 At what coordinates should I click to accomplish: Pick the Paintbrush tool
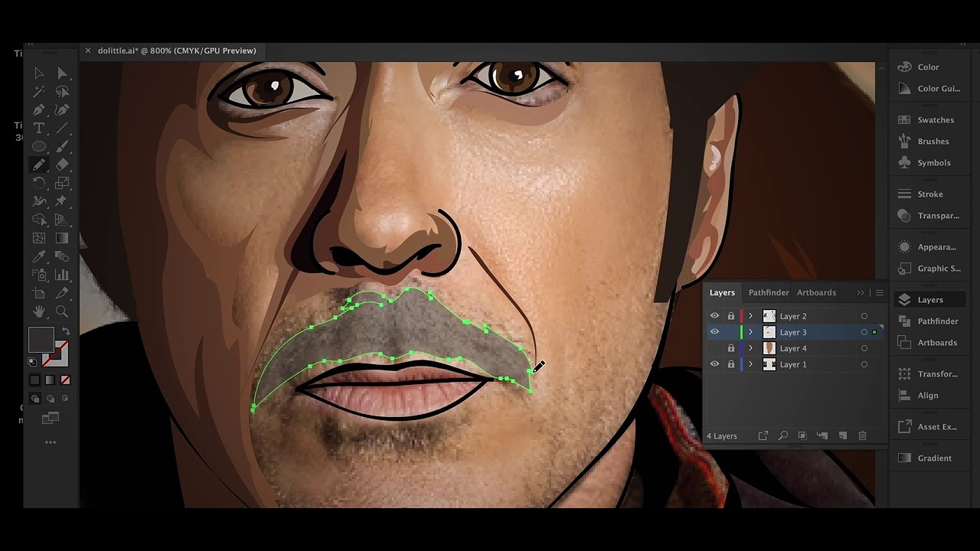coord(62,146)
